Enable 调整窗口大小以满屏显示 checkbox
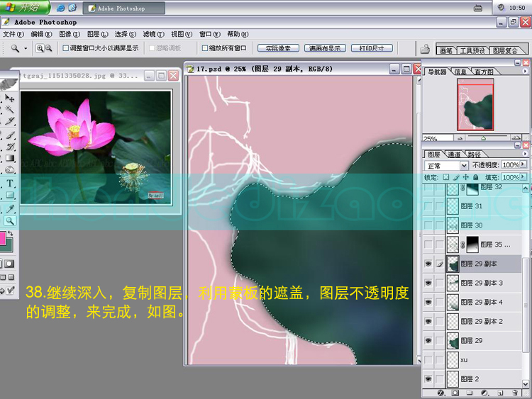 pyautogui.click(x=66, y=48)
